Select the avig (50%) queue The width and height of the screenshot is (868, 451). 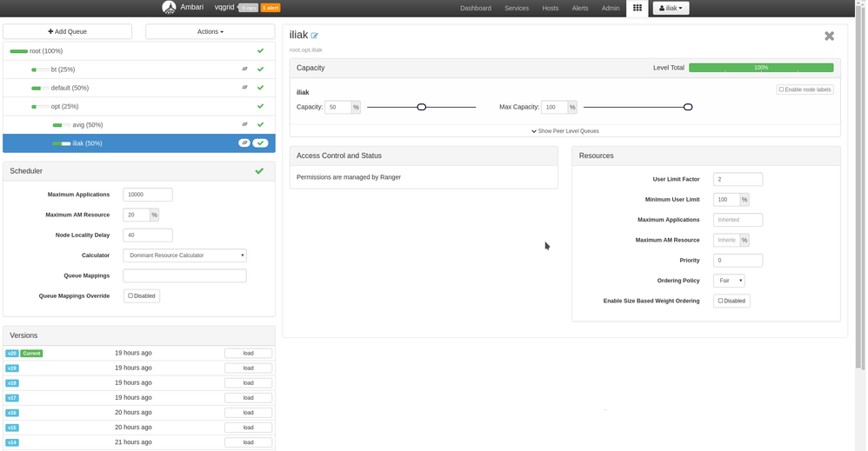click(139, 124)
